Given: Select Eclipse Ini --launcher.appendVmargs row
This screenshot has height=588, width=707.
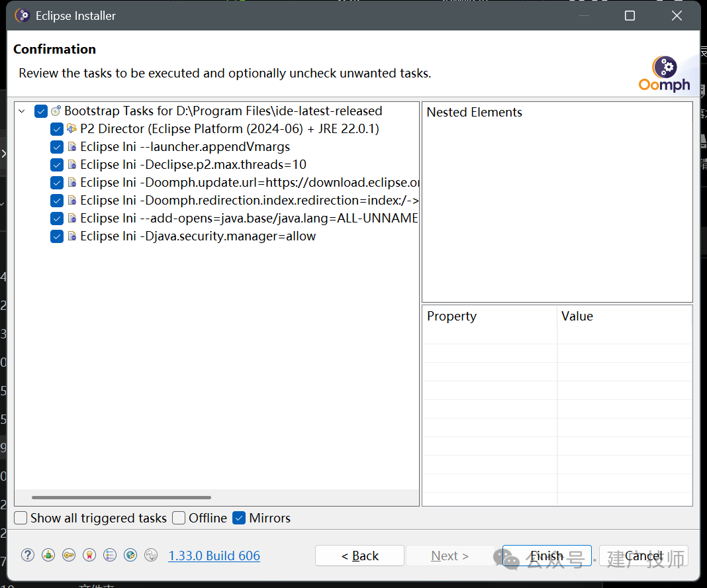Looking at the screenshot, I should pos(185,147).
